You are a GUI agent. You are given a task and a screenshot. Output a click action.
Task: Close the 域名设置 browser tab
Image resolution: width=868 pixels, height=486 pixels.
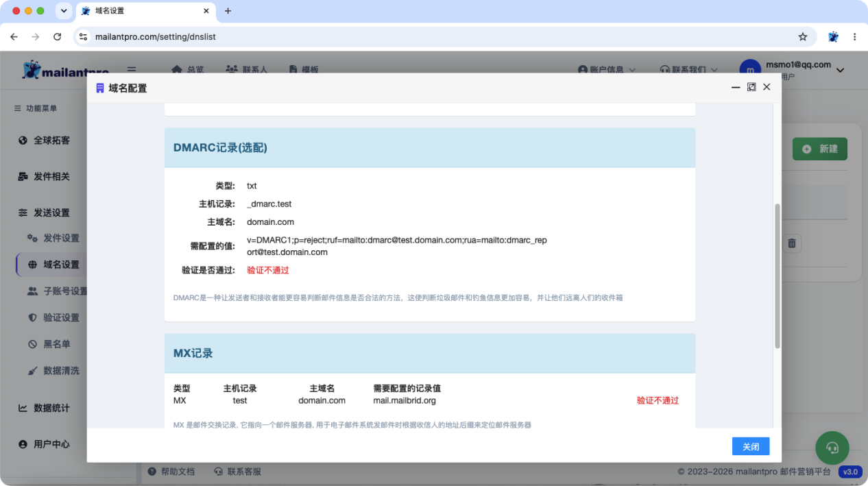[206, 11]
